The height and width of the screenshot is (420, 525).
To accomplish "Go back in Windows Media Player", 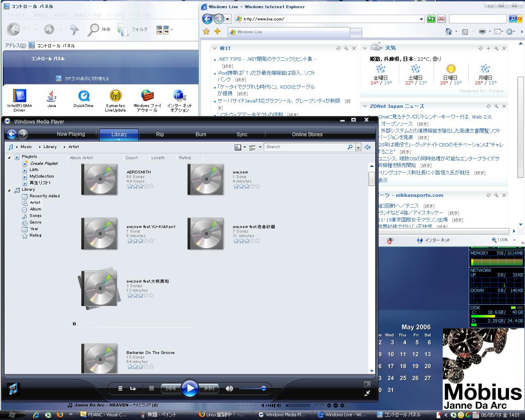I will (x=12, y=134).
